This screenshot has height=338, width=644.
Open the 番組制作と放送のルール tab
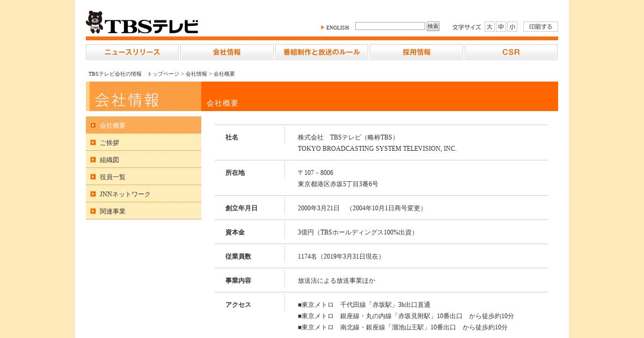click(321, 52)
